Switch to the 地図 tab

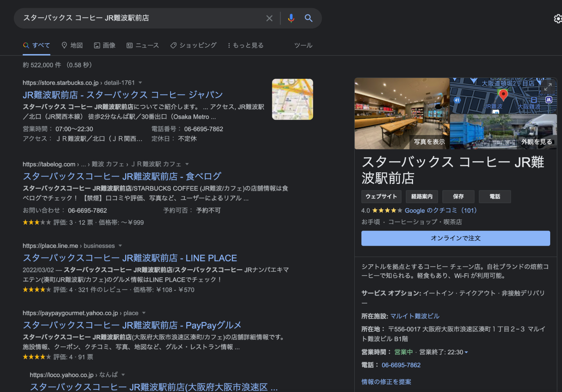tap(72, 45)
